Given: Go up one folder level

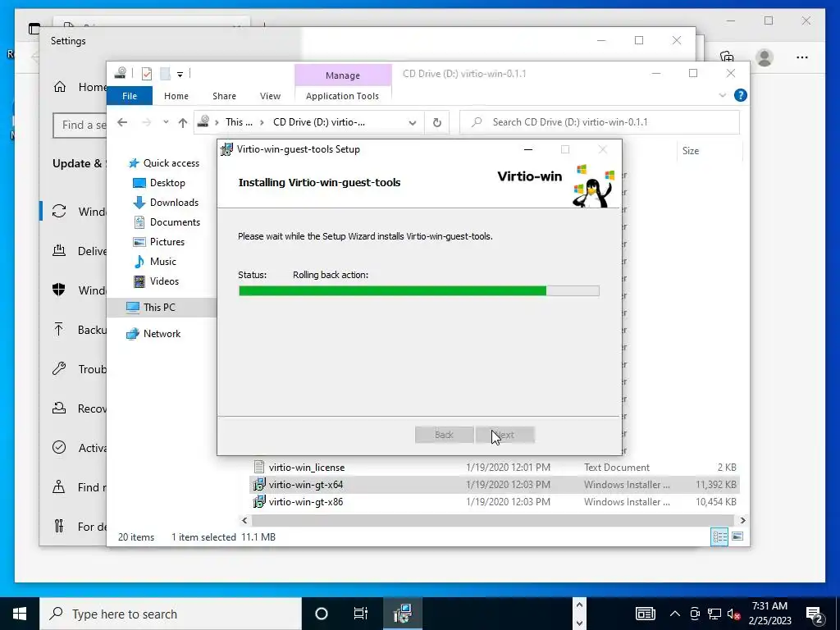Looking at the screenshot, I should click(x=183, y=123).
